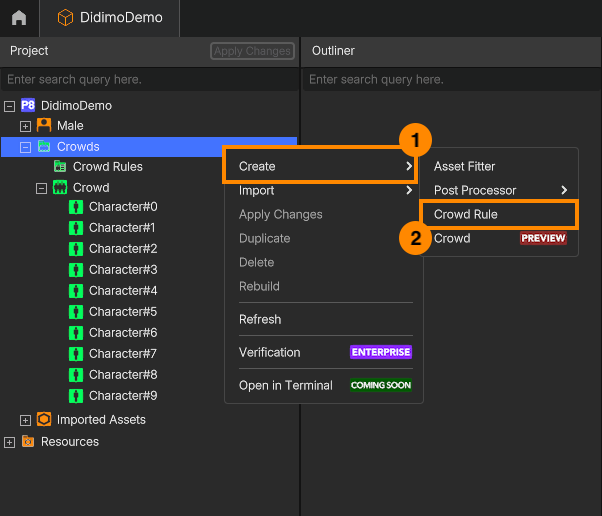Click the Resources folder icon
This screenshot has width=602, height=516.
28,442
